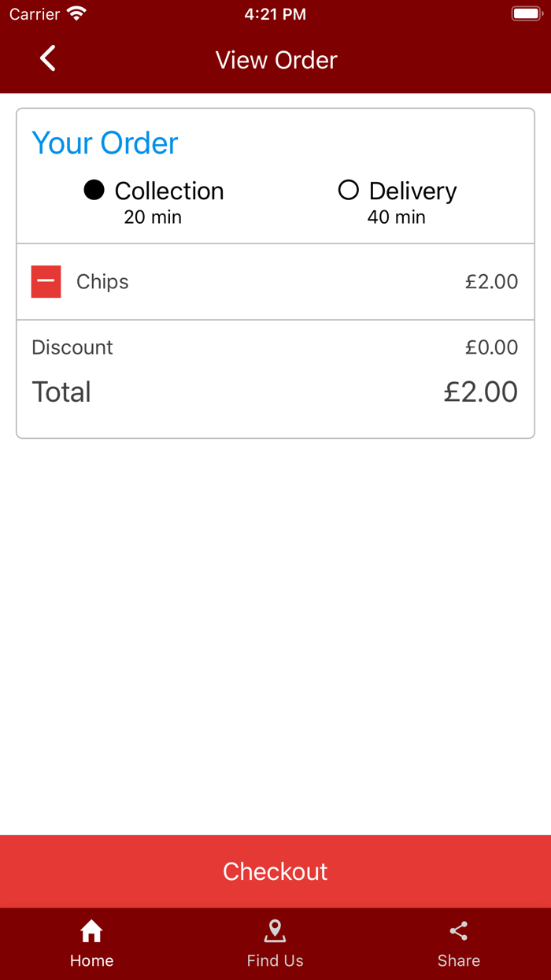Viewport: 551px width, 980px height.
Task: Remove Chips with the minus icon
Action: click(x=46, y=281)
